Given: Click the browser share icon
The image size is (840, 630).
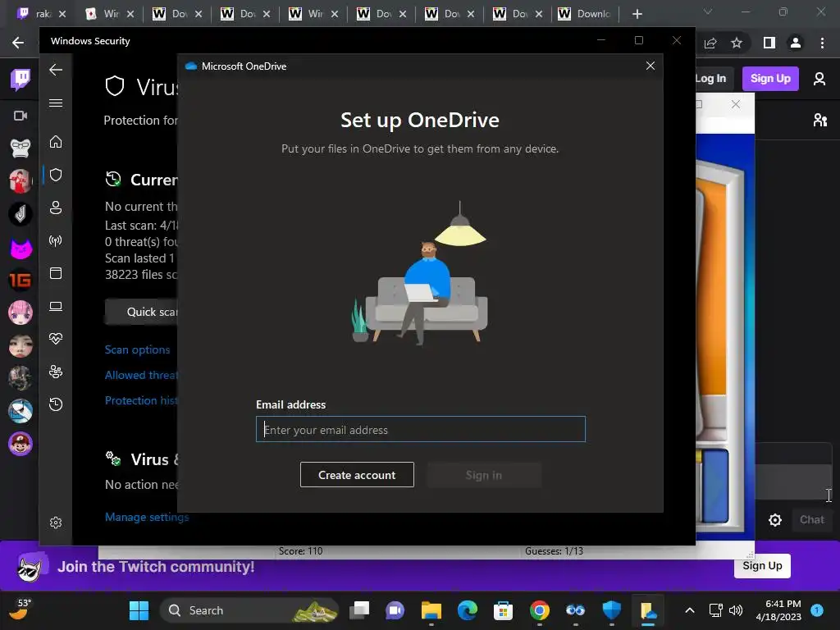Looking at the screenshot, I should click(710, 43).
